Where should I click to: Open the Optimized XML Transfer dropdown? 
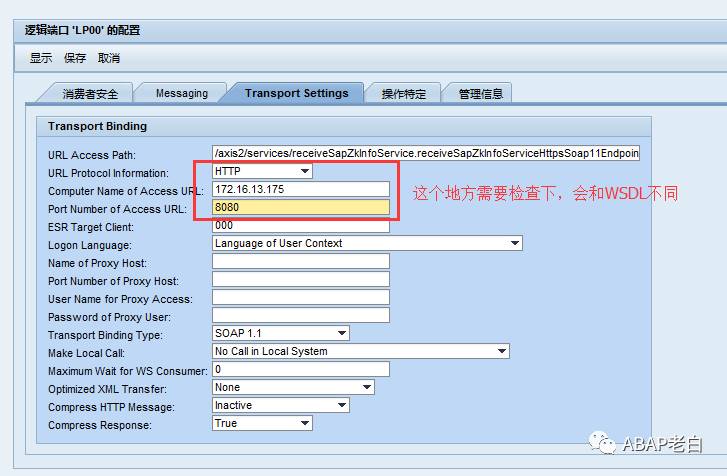pos(293,387)
